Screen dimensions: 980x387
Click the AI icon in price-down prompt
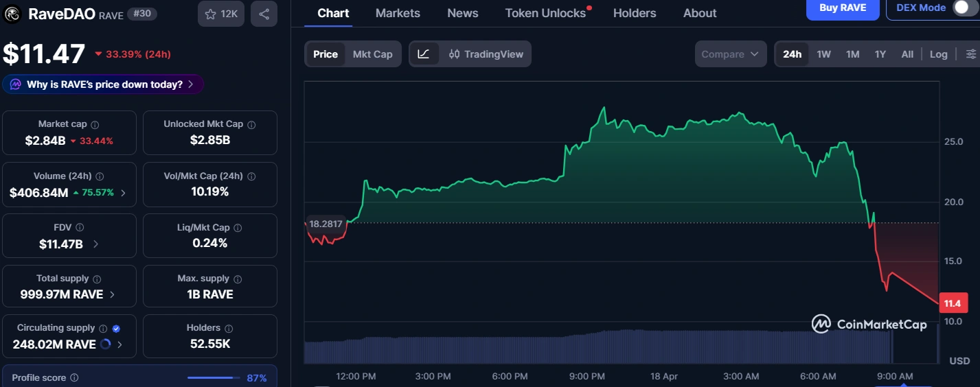16,84
